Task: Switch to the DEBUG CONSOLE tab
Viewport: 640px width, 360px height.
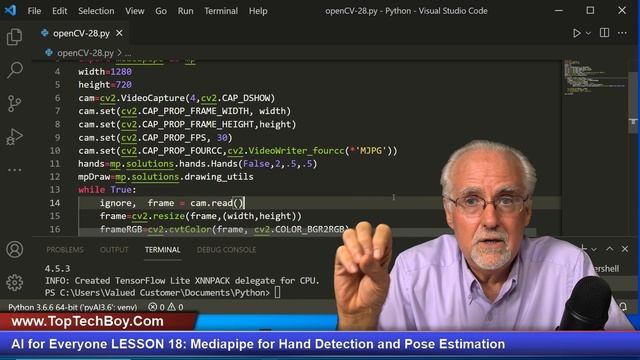Action: coord(227,250)
